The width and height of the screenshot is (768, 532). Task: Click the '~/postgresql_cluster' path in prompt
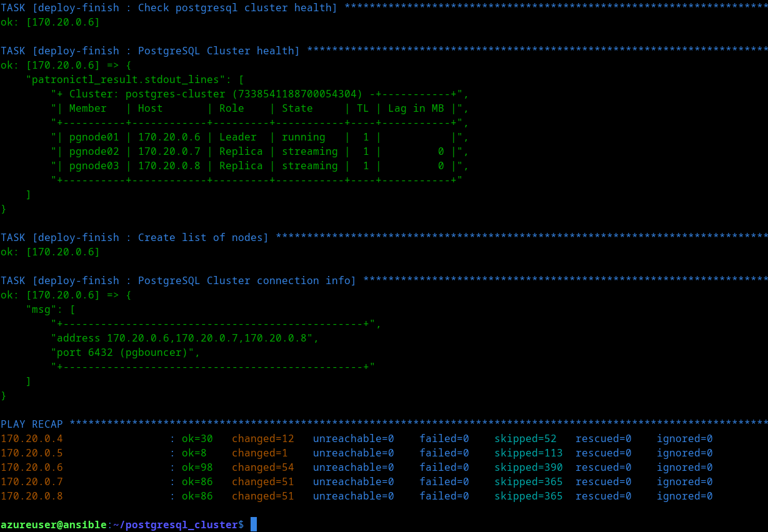click(176, 525)
